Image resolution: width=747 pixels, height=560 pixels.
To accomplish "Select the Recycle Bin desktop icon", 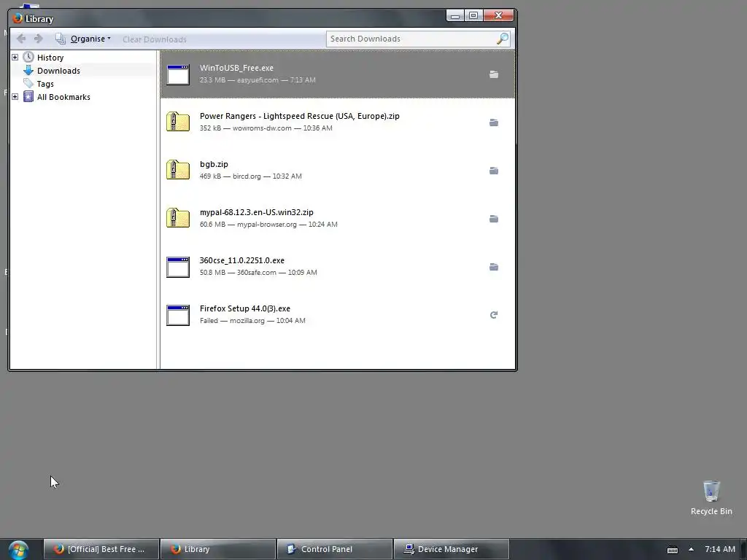I will click(x=711, y=497).
